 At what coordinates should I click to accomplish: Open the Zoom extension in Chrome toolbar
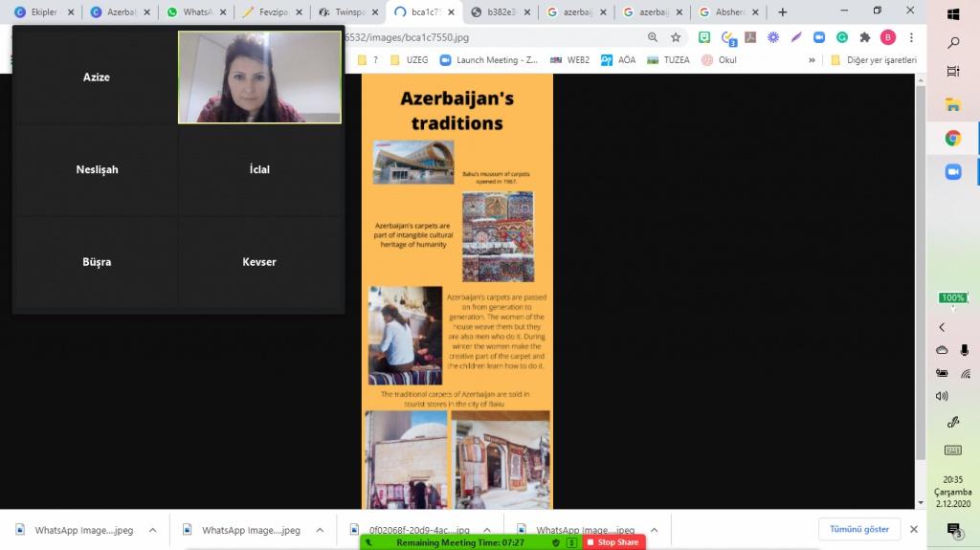coord(819,37)
